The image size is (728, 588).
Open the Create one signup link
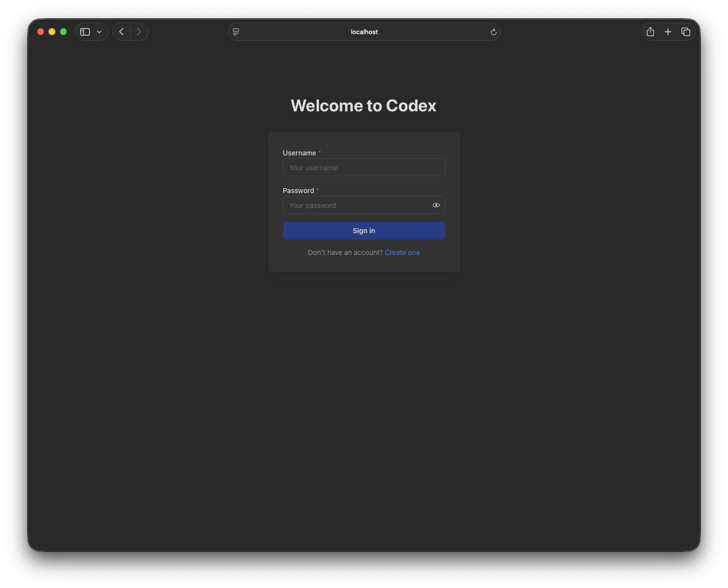click(402, 252)
